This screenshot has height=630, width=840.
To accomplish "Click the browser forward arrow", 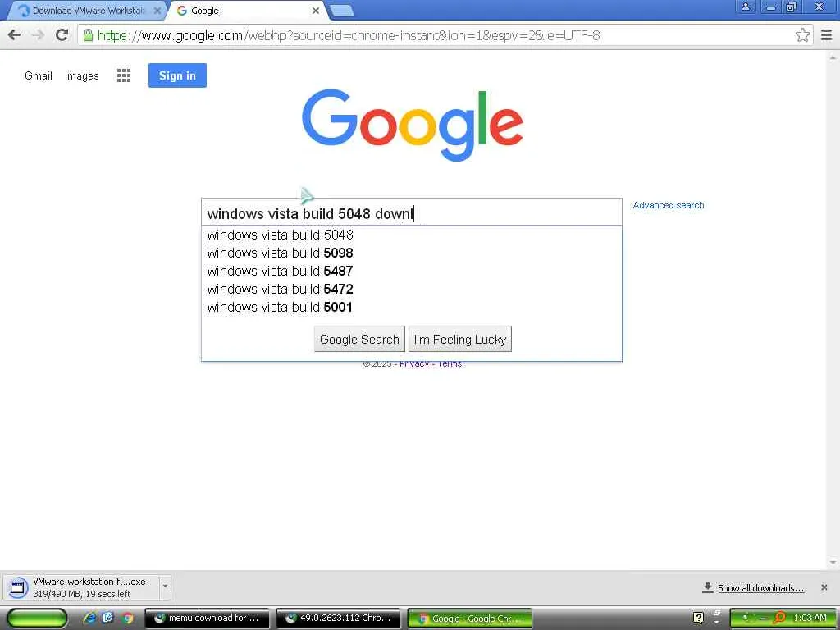I will 38,35.
